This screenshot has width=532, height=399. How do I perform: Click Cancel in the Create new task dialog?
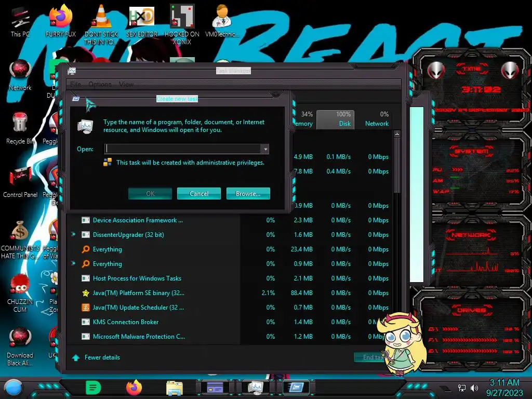tap(199, 194)
